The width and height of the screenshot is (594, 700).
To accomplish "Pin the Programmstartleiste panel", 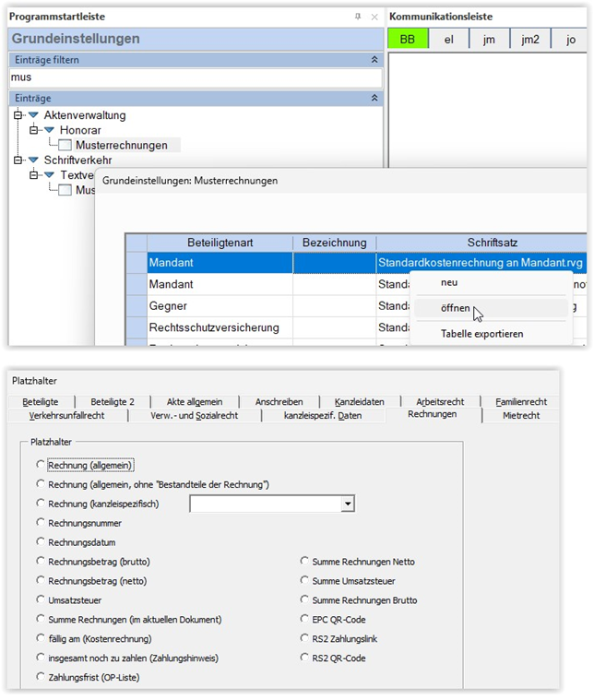I will (x=358, y=17).
